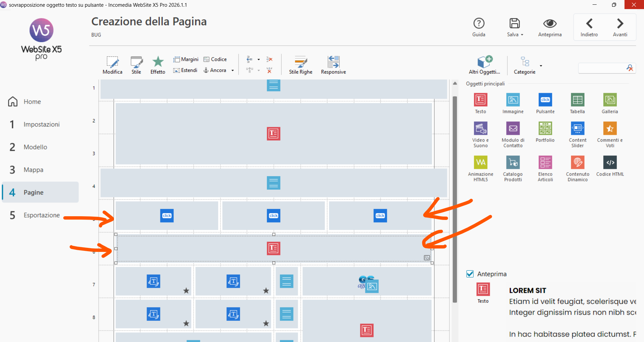Uncheck the Anteprima checkbox
This screenshot has width=644, height=342.
point(470,274)
